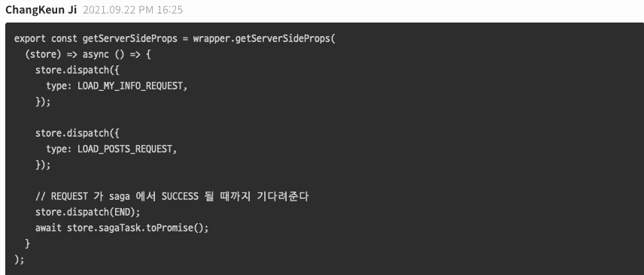This screenshot has width=644, height=275.
Task: Click the word export in code
Action: 30,39
